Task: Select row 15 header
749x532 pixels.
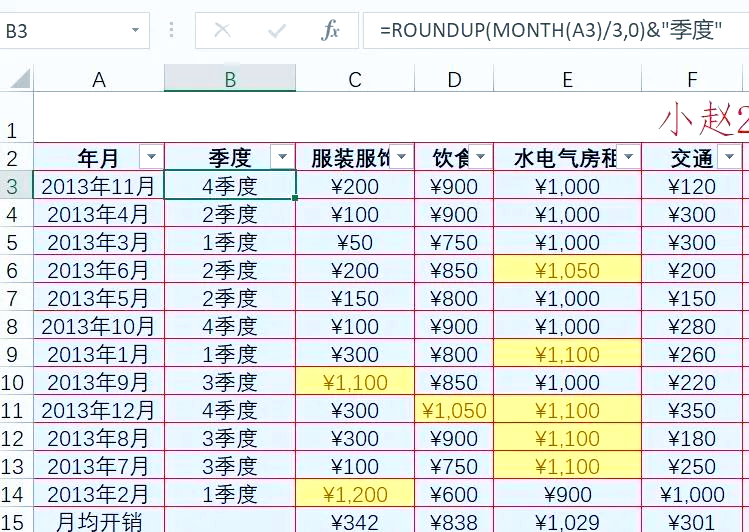Action: (x=16, y=520)
